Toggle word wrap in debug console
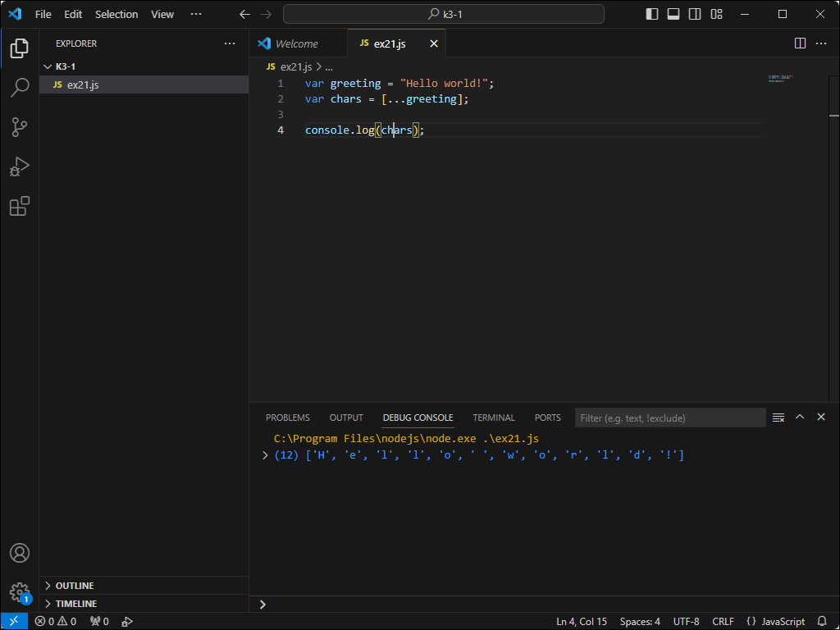This screenshot has width=840, height=630. point(778,418)
